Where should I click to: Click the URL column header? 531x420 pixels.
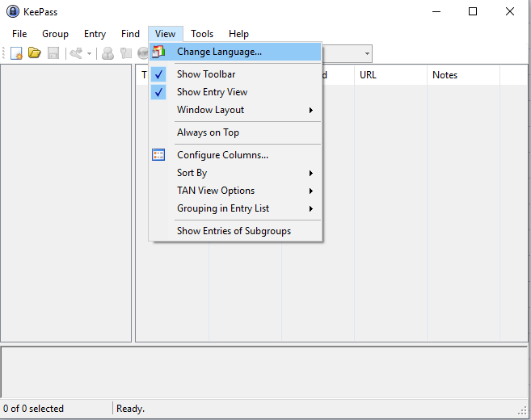point(391,75)
